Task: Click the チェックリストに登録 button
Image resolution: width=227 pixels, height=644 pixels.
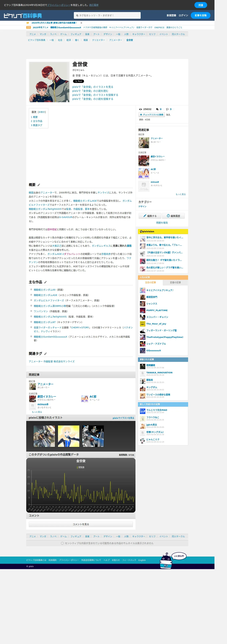Action: pyautogui.click(x=152, y=115)
